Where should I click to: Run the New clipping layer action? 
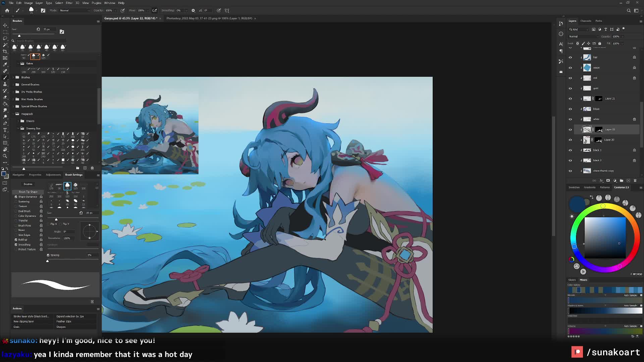click(x=33, y=321)
